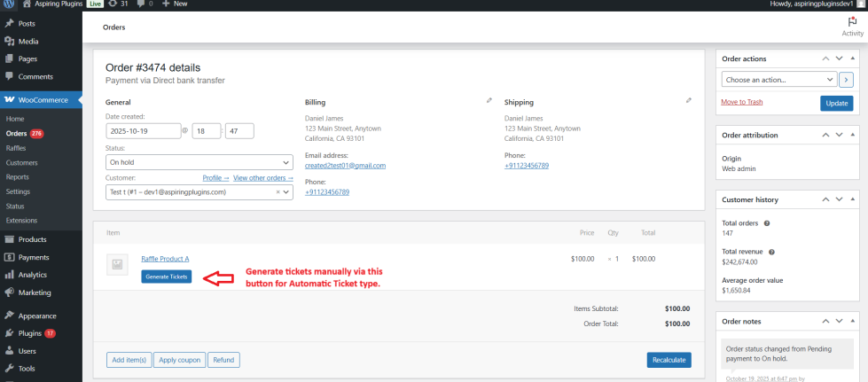
Task: Open the Plugins menu in sidebar
Action: click(x=29, y=333)
